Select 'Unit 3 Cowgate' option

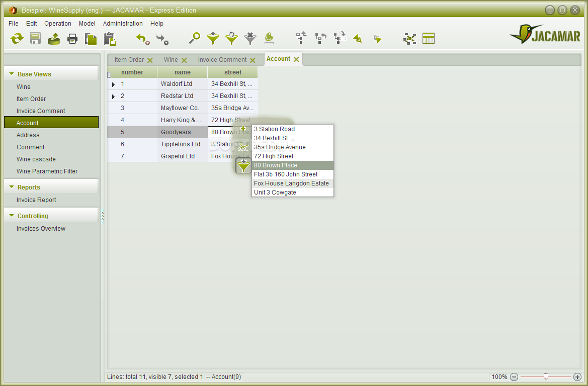[x=293, y=192]
